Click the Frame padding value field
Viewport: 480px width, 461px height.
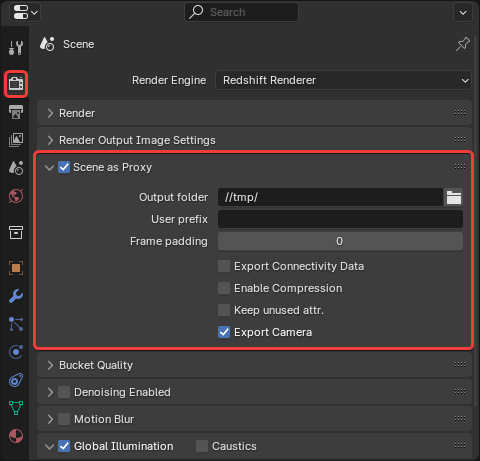click(340, 241)
